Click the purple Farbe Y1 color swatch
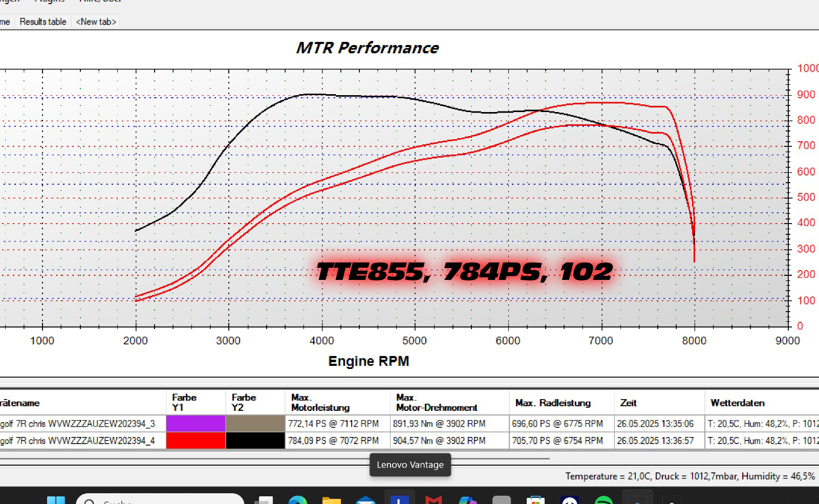This screenshot has width=819, height=504. click(196, 424)
